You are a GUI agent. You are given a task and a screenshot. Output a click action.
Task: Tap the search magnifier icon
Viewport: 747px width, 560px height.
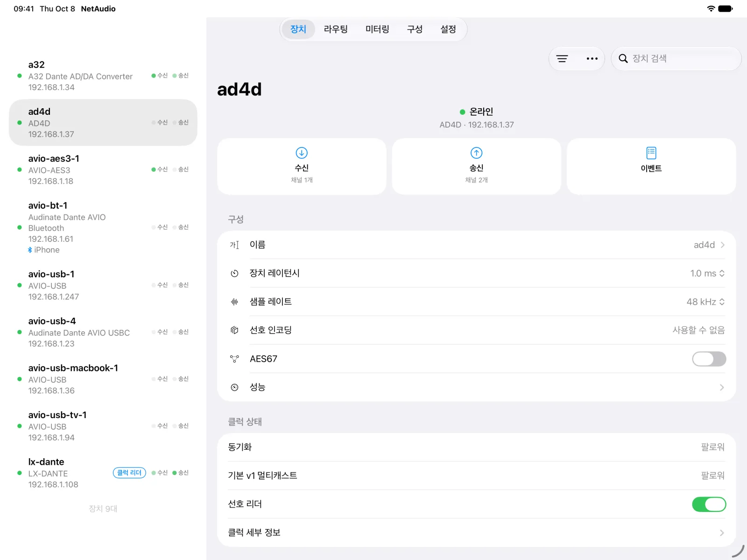(623, 59)
